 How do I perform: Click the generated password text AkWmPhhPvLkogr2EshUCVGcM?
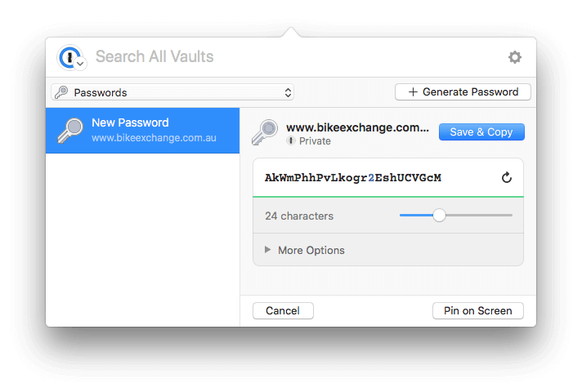tap(353, 178)
